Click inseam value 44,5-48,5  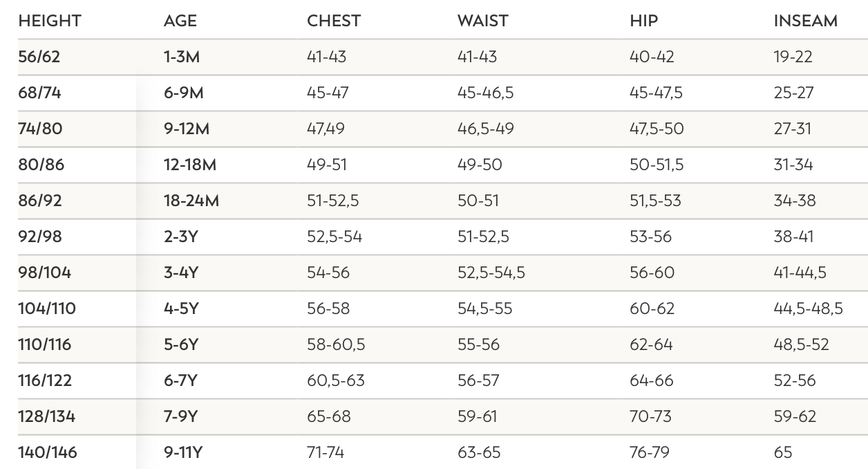click(x=808, y=309)
